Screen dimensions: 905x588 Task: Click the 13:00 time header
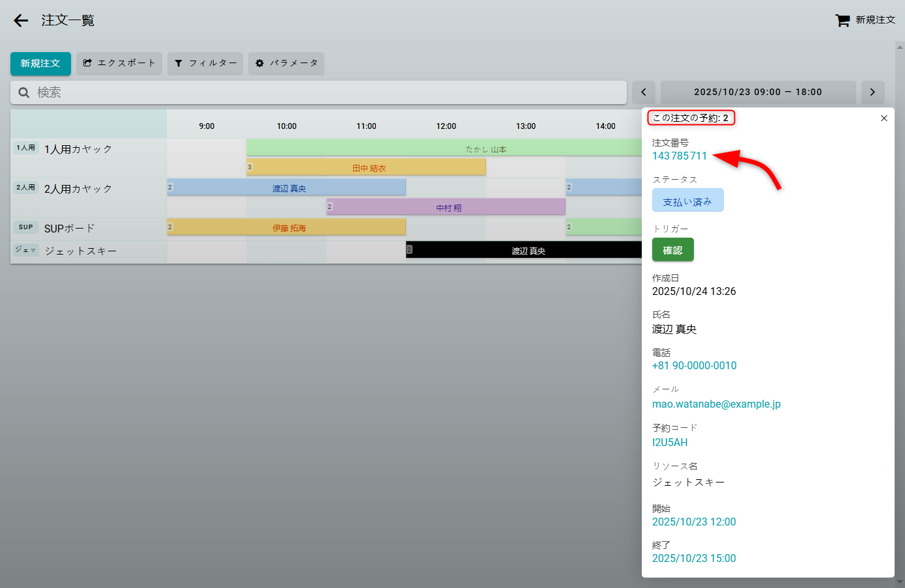(x=526, y=126)
